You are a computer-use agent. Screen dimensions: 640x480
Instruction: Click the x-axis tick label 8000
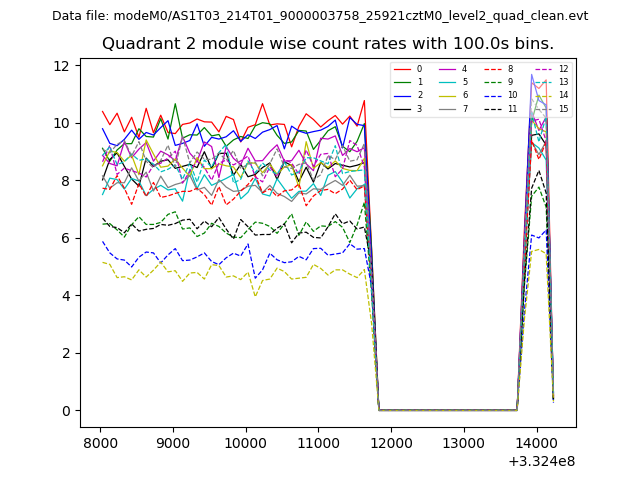(100, 441)
